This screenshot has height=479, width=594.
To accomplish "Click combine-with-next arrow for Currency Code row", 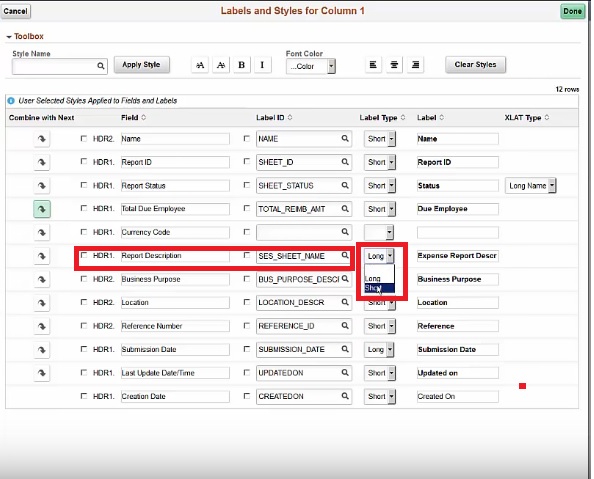I will [42, 232].
